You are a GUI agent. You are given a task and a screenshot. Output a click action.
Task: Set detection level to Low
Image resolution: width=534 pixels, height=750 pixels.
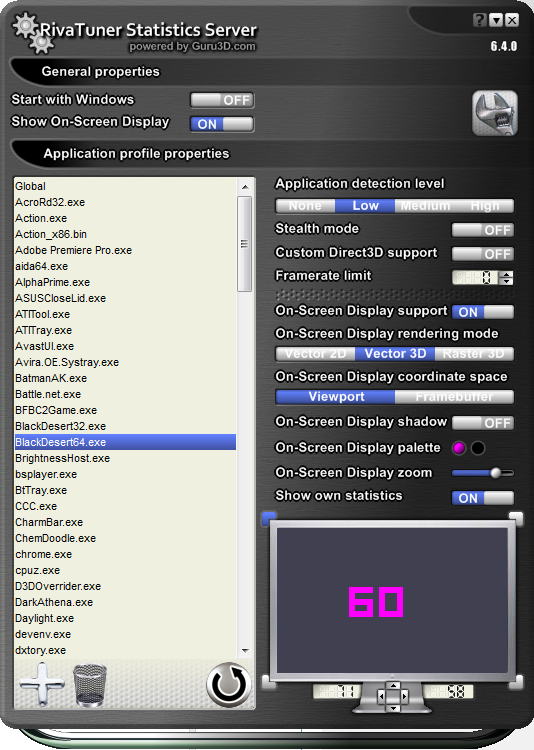pos(365,206)
